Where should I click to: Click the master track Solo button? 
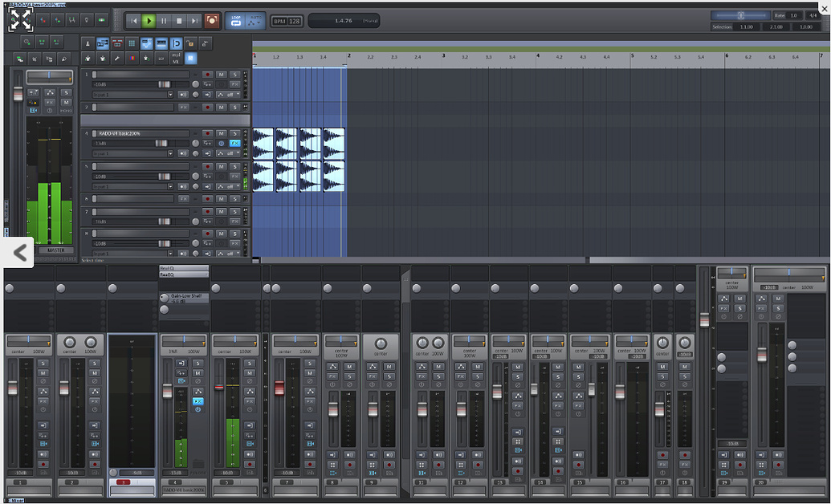[66, 92]
